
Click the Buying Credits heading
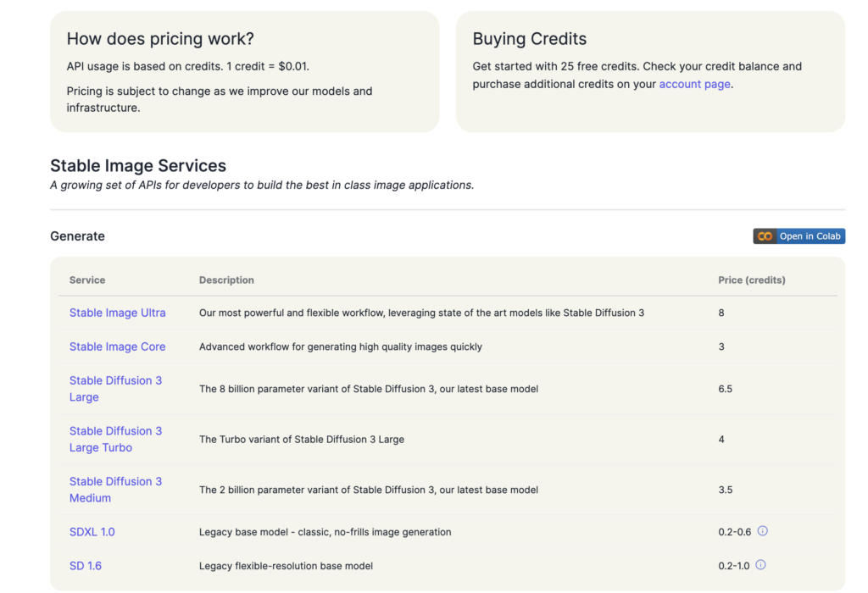[529, 39]
